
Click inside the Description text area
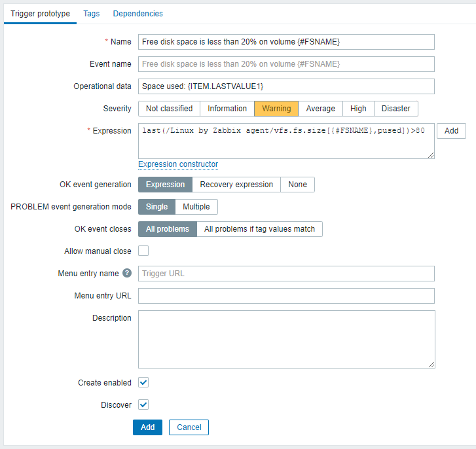(x=287, y=339)
